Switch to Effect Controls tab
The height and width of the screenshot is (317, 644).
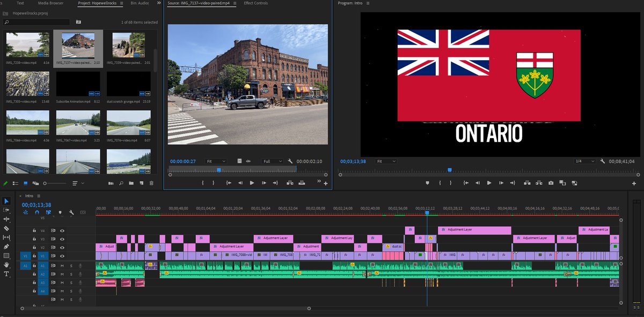[256, 3]
